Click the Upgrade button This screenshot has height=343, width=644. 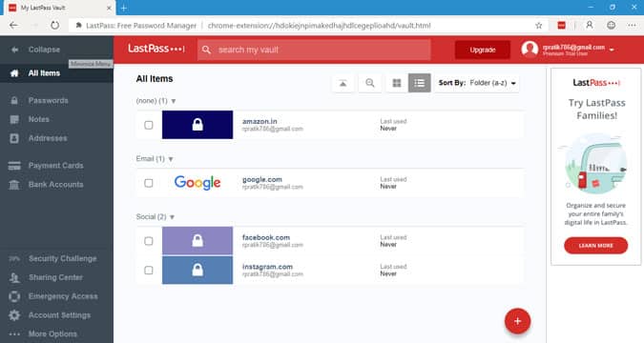[483, 50]
